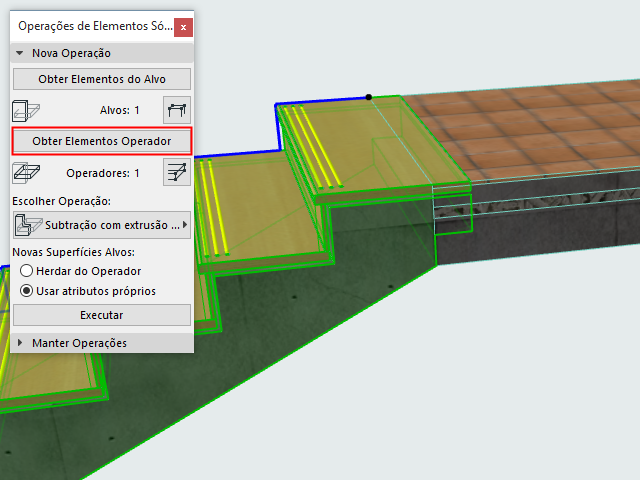The width and height of the screenshot is (640, 480).
Task: Click the 'Escolher Operação:' label
Action: (x=61, y=201)
